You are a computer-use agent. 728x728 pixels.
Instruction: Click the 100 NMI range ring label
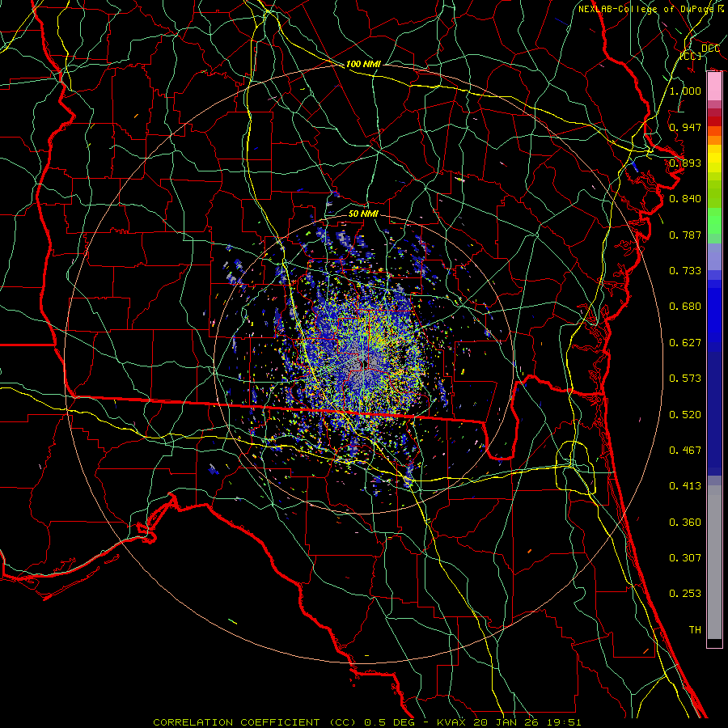pyautogui.click(x=363, y=64)
